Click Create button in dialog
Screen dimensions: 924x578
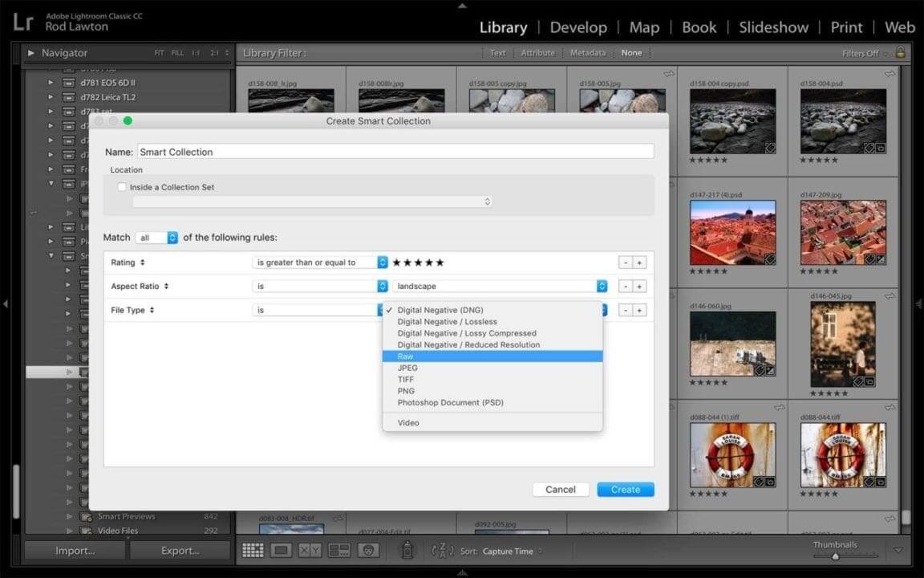(626, 490)
